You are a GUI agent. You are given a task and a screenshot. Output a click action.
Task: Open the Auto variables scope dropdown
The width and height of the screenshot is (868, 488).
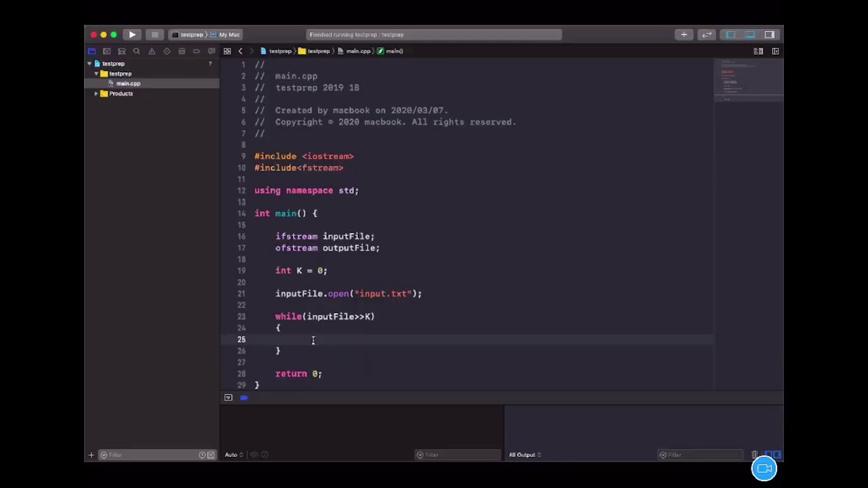pos(233,455)
